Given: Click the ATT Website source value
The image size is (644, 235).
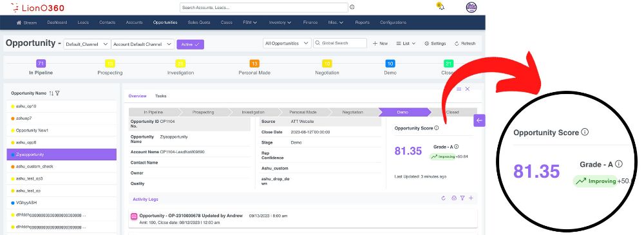Looking at the screenshot, I should [x=302, y=122].
